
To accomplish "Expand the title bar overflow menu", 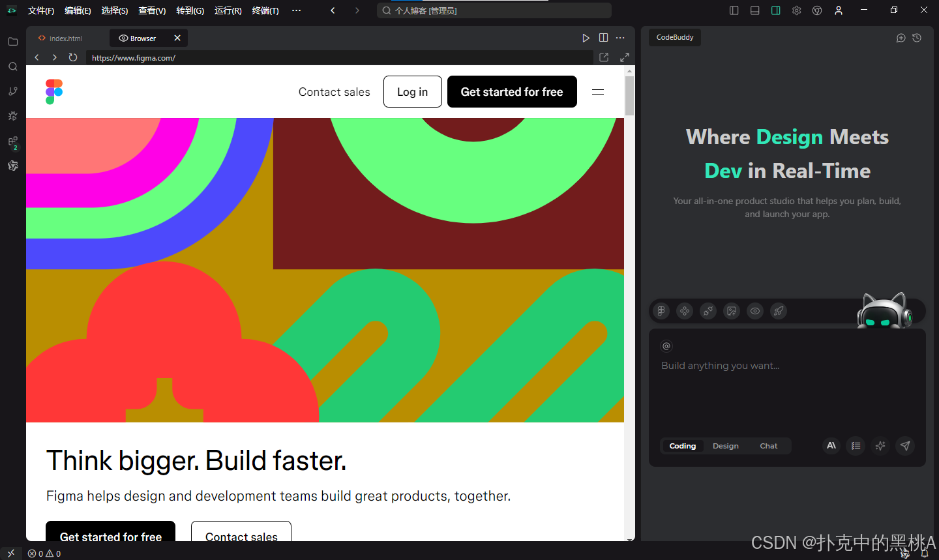I will 297,10.
